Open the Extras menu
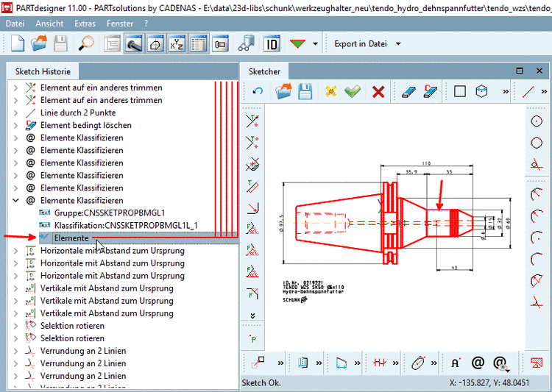 coord(85,24)
